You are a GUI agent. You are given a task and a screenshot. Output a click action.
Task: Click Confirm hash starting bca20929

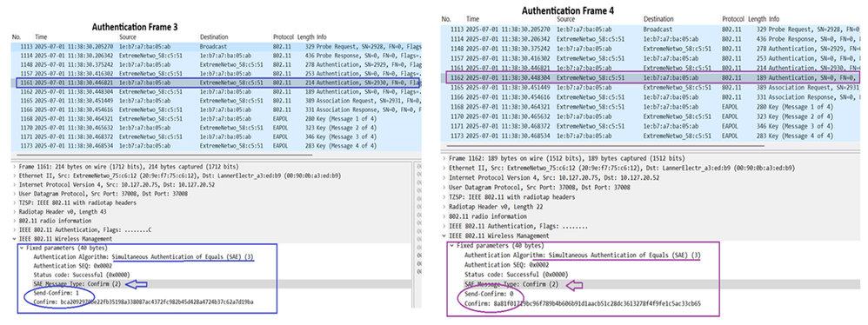143,302
